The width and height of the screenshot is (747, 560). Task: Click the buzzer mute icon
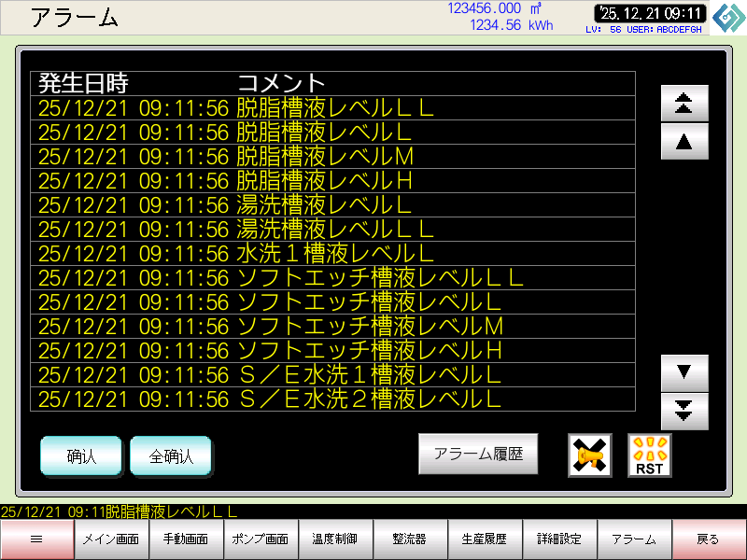coord(590,455)
